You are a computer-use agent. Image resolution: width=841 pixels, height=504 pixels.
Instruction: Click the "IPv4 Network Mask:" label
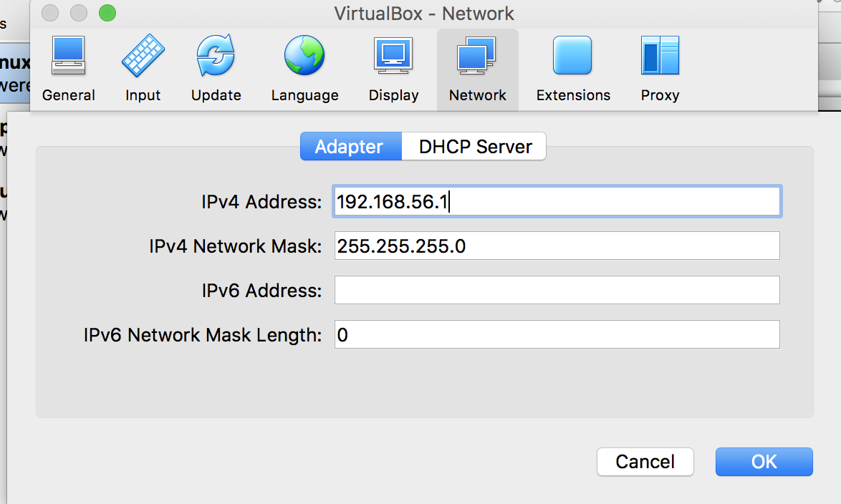[235, 246]
